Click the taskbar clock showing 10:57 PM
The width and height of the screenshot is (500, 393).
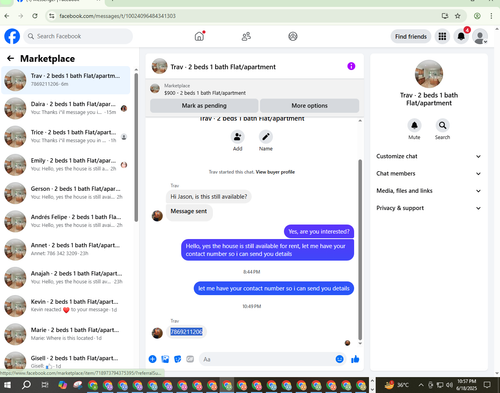466,385
